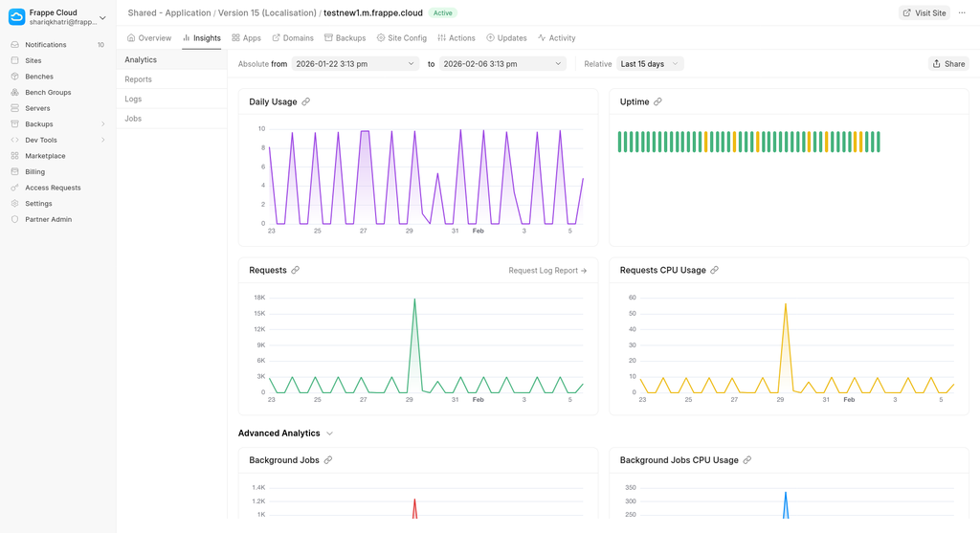This screenshot has width=980, height=533.
Task: Change the Last 15 days relative range
Action: [650, 64]
